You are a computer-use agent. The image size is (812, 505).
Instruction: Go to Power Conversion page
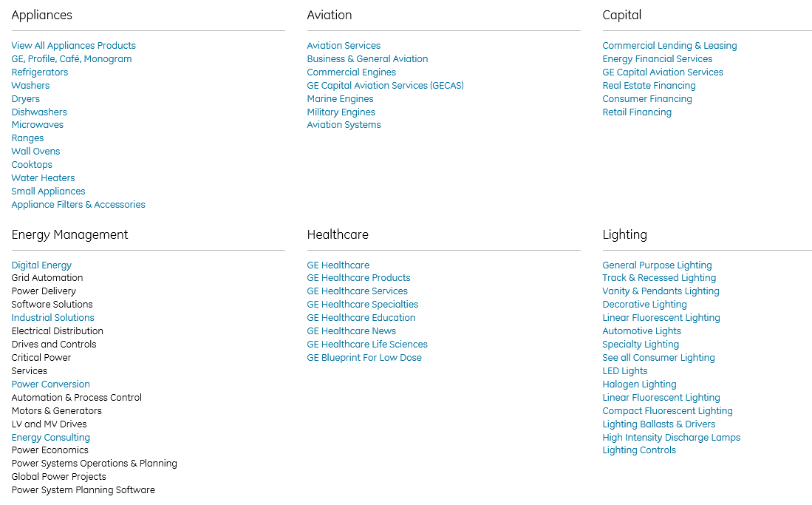[x=51, y=384]
